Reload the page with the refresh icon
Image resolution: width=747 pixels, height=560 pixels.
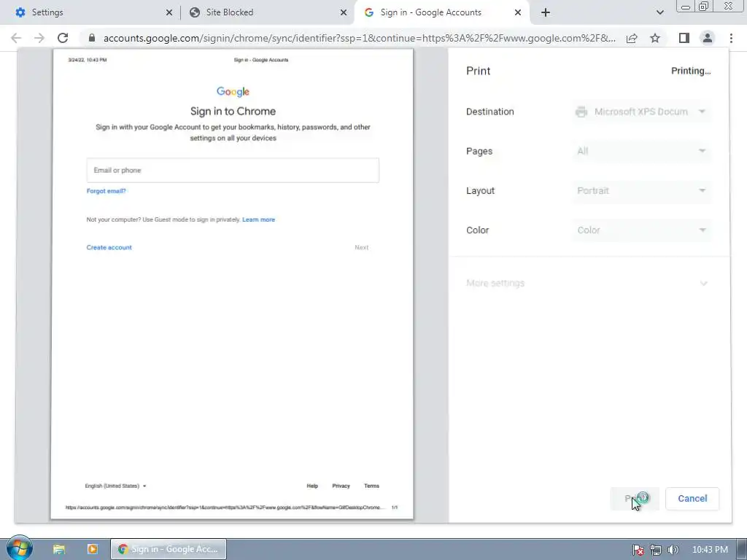click(x=63, y=38)
